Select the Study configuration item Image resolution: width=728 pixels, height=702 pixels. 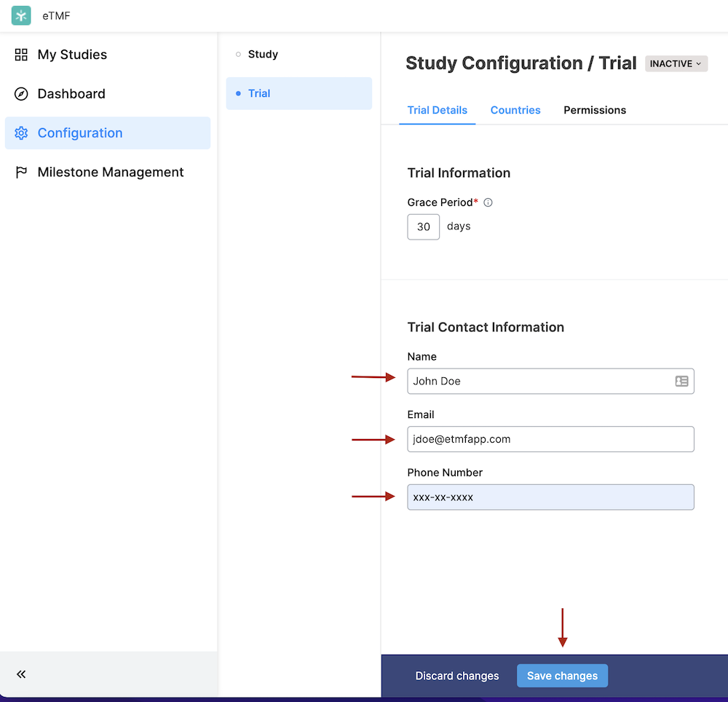(x=299, y=55)
